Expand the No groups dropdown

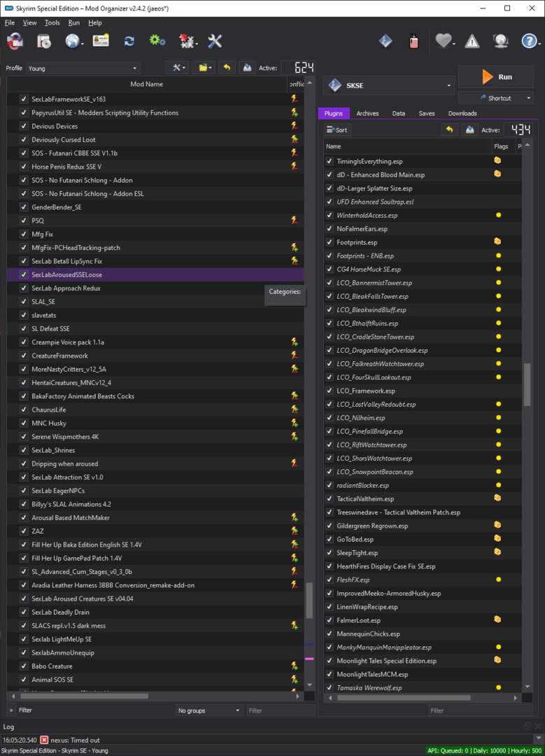pos(209,710)
